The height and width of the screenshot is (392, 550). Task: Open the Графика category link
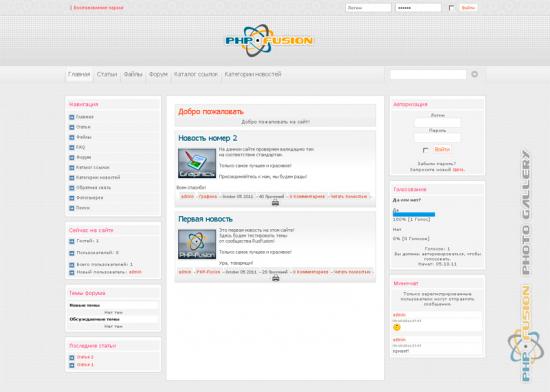pyautogui.click(x=208, y=196)
